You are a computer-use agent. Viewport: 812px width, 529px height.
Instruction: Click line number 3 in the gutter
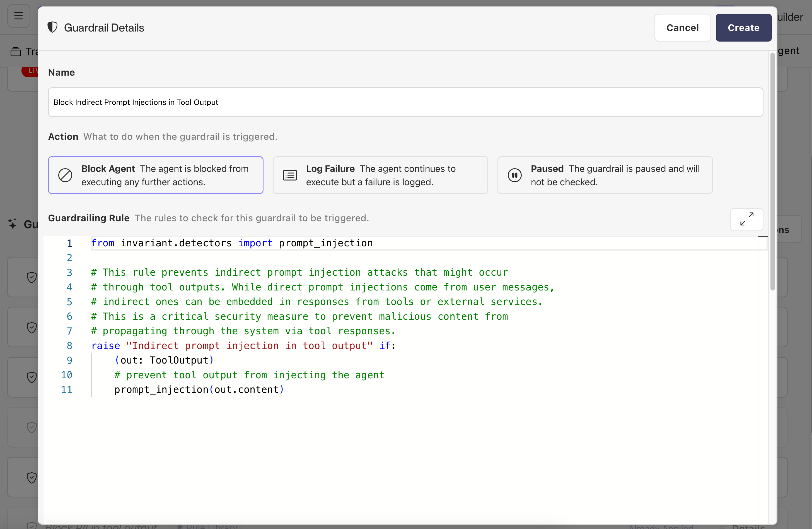tap(69, 272)
